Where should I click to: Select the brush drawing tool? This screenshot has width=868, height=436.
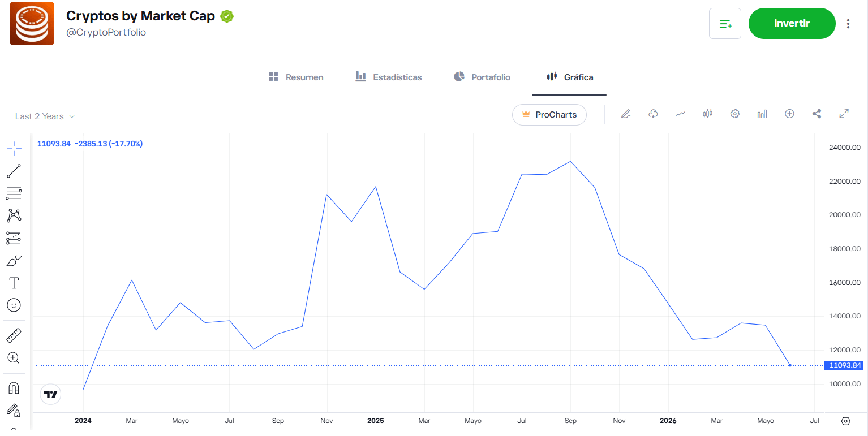click(14, 261)
